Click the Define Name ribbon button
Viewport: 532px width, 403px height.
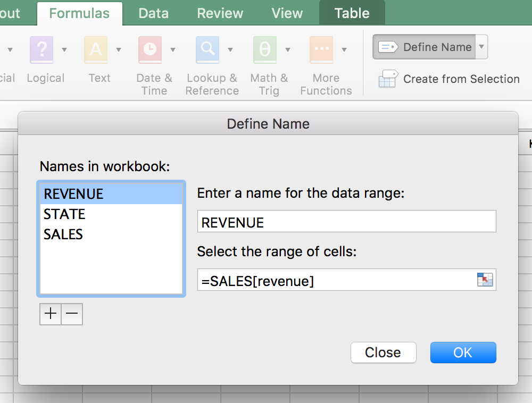[x=424, y=47]
